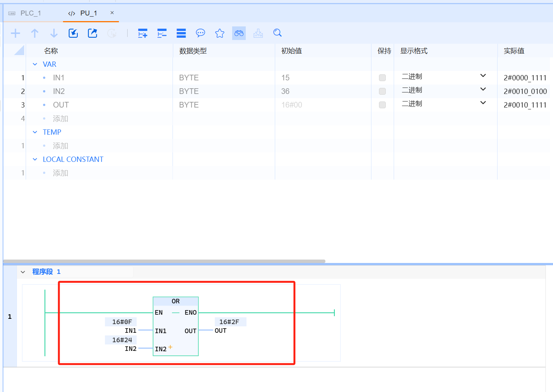This screenshot has width=553, height=392.
Task: Close the PU_1 tab
Action: pyautogui.click(x=112, y=13)
